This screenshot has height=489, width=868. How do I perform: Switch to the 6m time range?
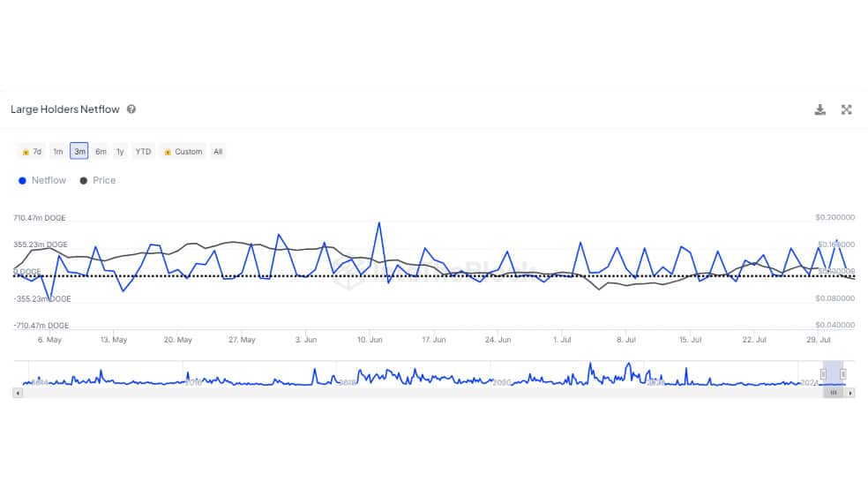point(101,152)
